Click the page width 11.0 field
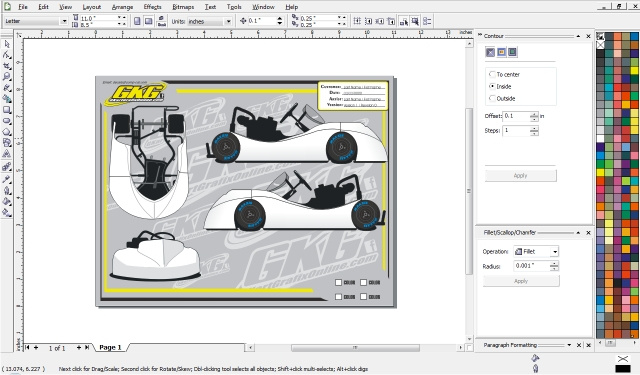 [98, 18]
